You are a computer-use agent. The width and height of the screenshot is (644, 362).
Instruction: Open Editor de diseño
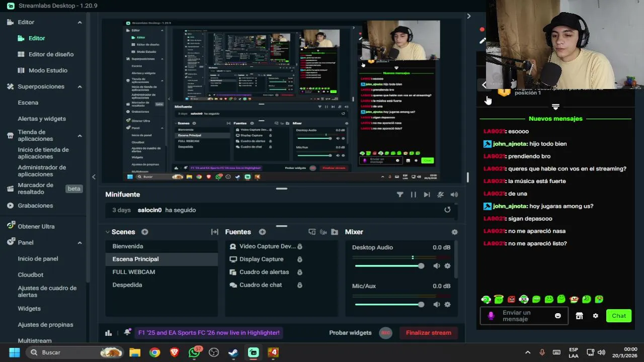tap(51, 54)
